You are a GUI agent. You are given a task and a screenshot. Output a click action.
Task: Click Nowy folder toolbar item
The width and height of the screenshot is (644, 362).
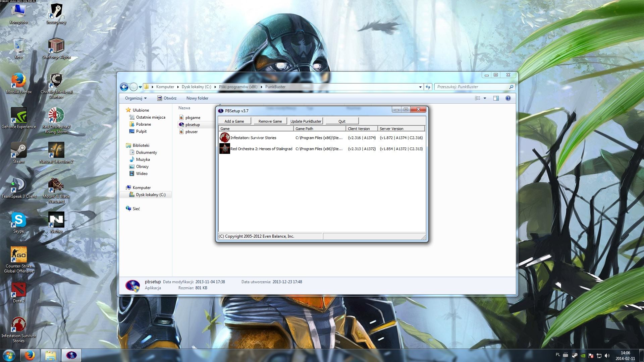(x=197, y=98)
